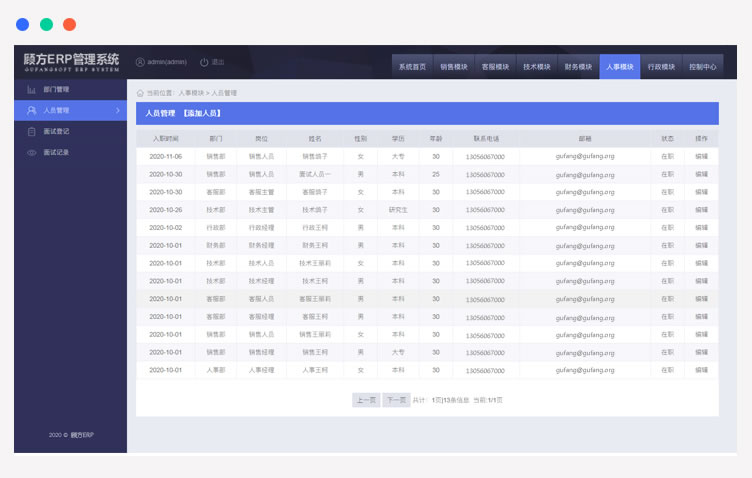Click the green window dot
Screen dimensions: 752x478
point(47,24)
